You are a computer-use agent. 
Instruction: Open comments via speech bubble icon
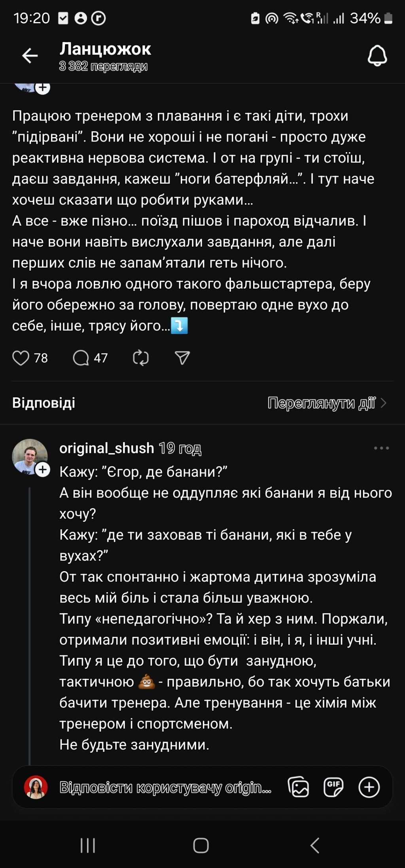click(81, 358)
